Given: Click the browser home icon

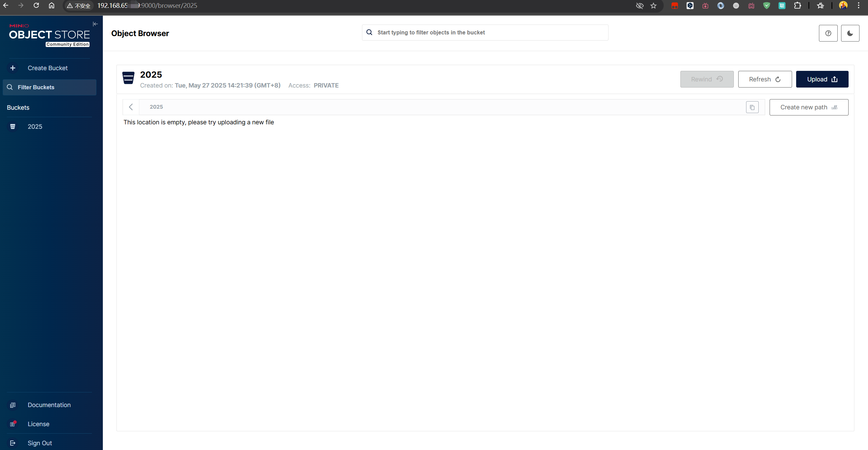Looking at the screenshot, I should 51,5.
